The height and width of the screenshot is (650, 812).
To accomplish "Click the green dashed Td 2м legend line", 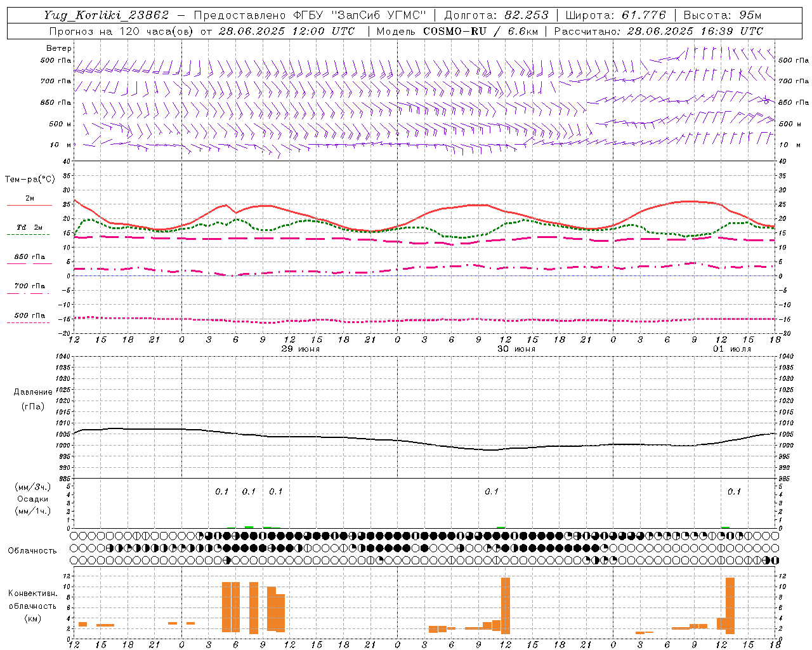I will point(28,235).
